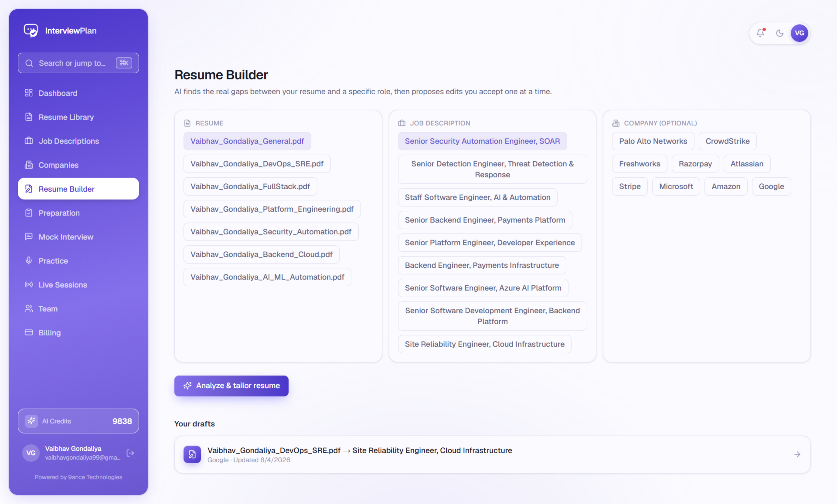Viewport: 837px width, 504px height.
Task: Select Vaibhav_Gondaliya_DevOps_SRE.pdf resume
Action: [x=257, y=164]
